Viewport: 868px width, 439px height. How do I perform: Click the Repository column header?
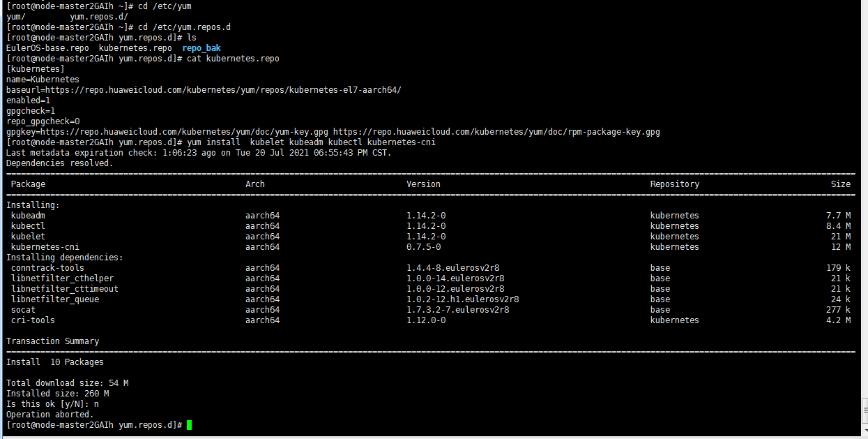[x=675, y=184]
